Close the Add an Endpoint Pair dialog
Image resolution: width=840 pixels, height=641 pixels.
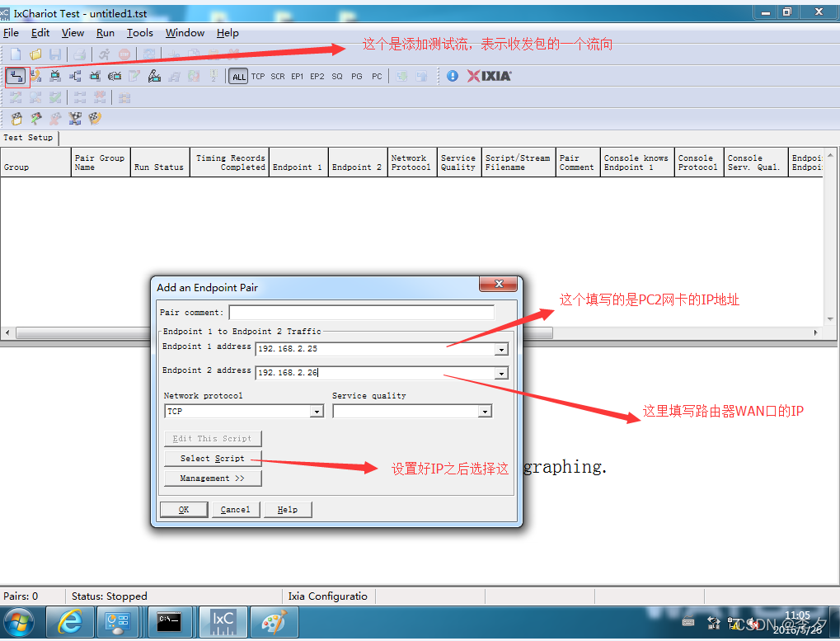498,284
